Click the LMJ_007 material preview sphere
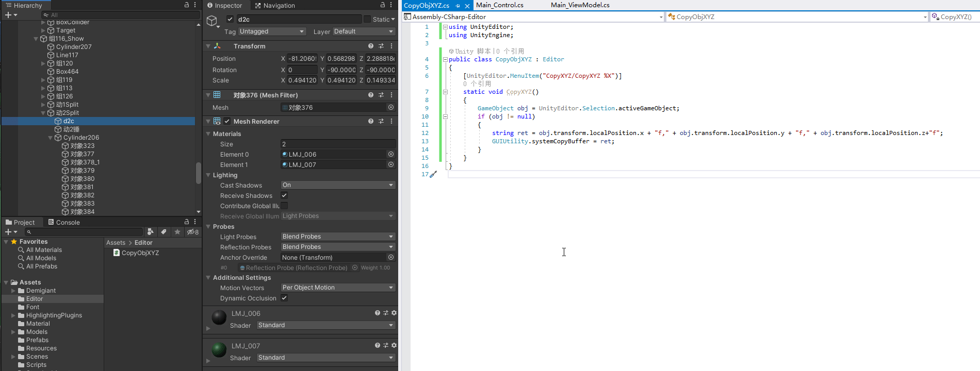980x371 pixels. [219, 350]
